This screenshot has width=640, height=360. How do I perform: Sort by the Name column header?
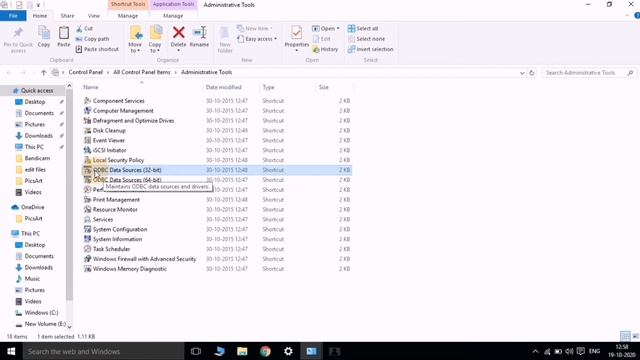91,87
